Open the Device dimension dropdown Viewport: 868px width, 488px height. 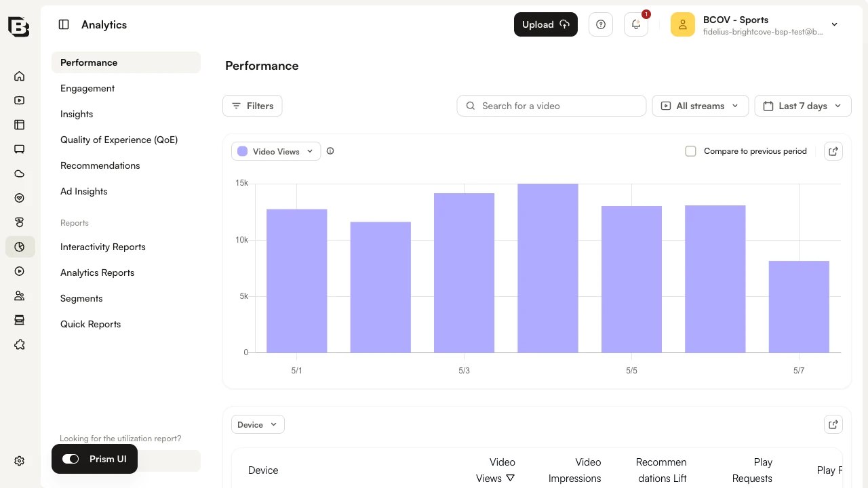[x=258, y=424]
